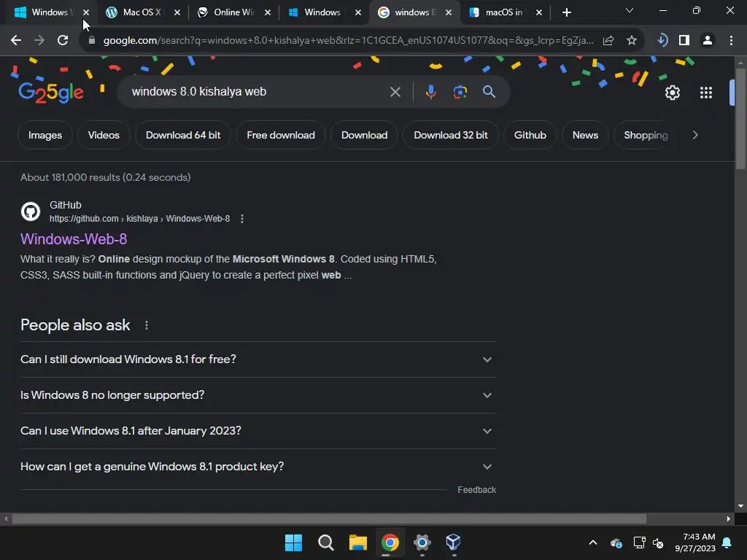Click the lock icon in the address bar

(x=92, y=41)
